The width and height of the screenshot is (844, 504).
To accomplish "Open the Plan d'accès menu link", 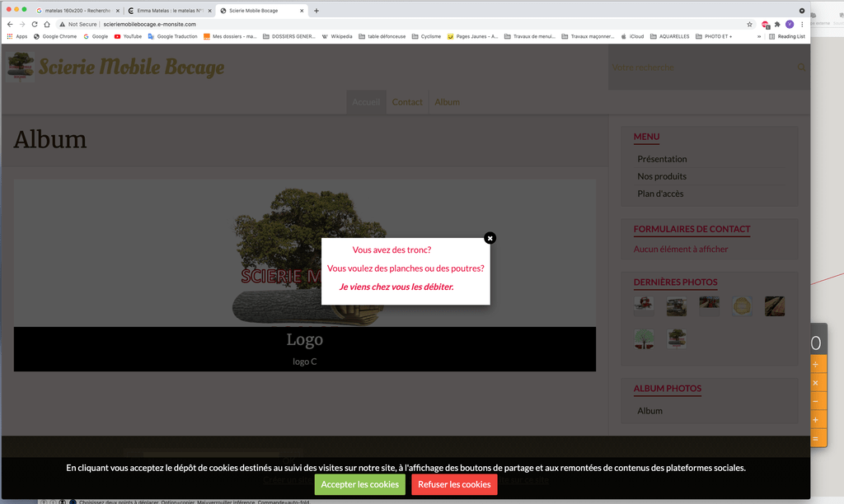I will 660,193.
